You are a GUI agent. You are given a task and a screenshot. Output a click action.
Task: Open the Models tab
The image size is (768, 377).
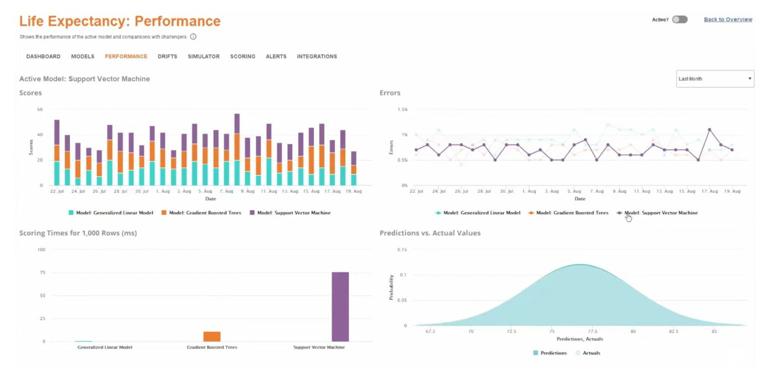pyautogui.click(x=83, y=57)
